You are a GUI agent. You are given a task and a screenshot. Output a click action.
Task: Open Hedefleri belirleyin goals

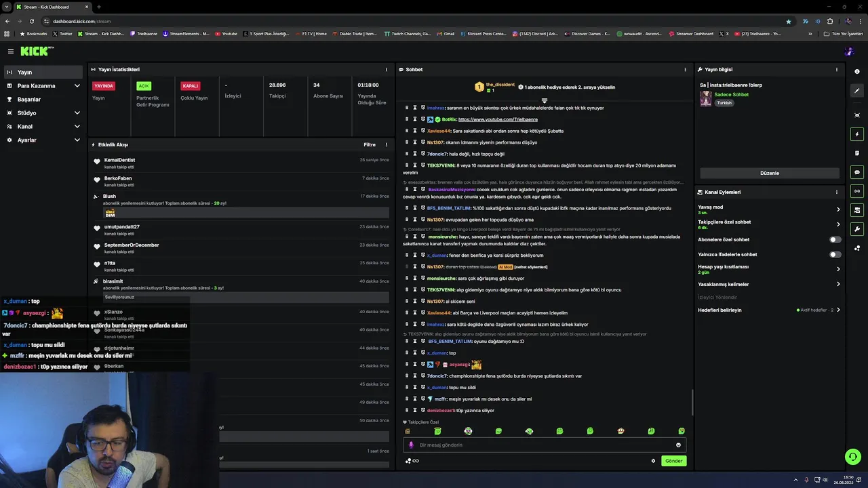pos(769,310)
